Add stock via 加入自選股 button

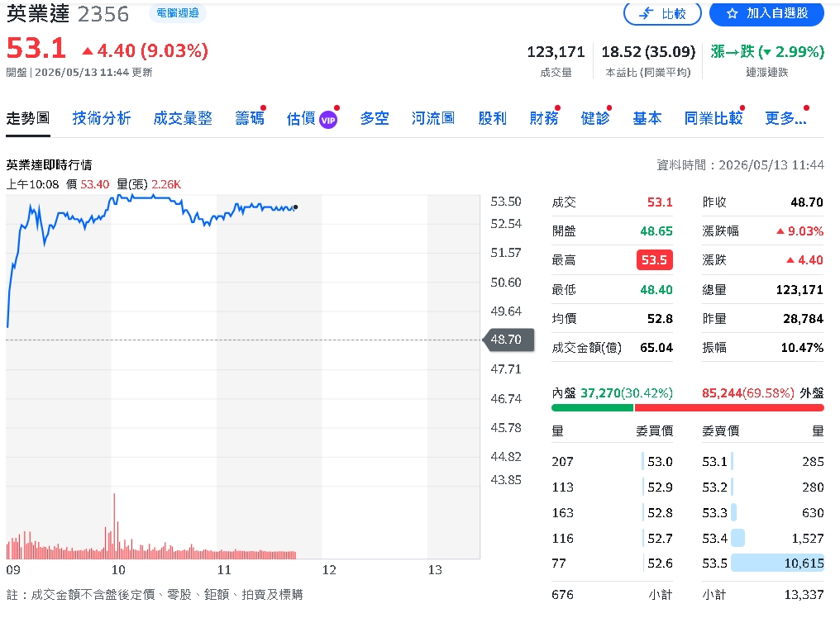click(766, 13)
